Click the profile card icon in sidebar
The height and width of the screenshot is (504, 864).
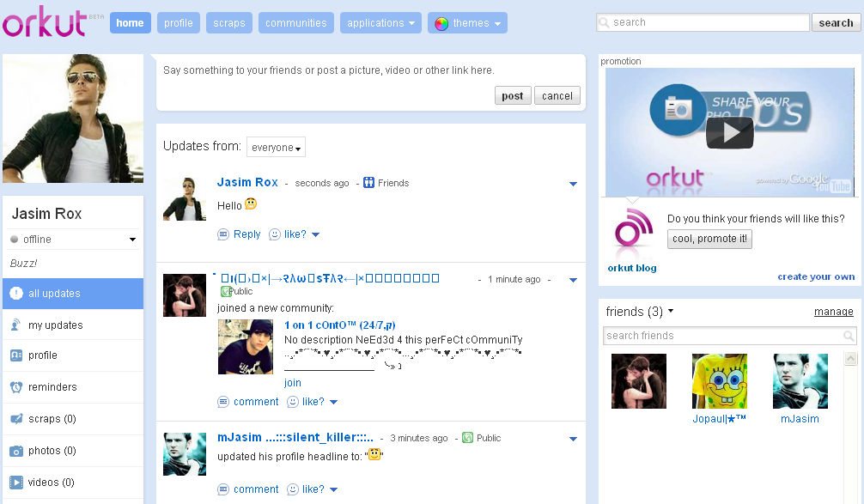pyautogui.click(x=16, y=355)
